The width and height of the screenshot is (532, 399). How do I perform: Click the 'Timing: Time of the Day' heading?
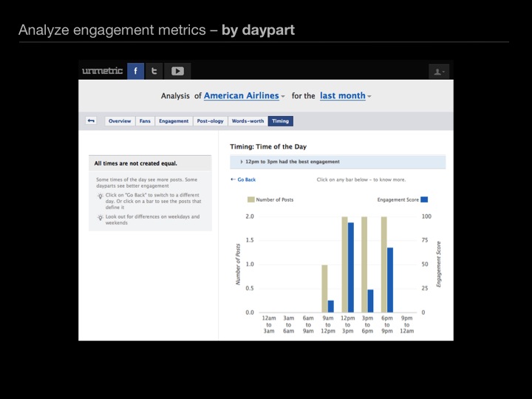pyautogui.click(x=268, y=146)
